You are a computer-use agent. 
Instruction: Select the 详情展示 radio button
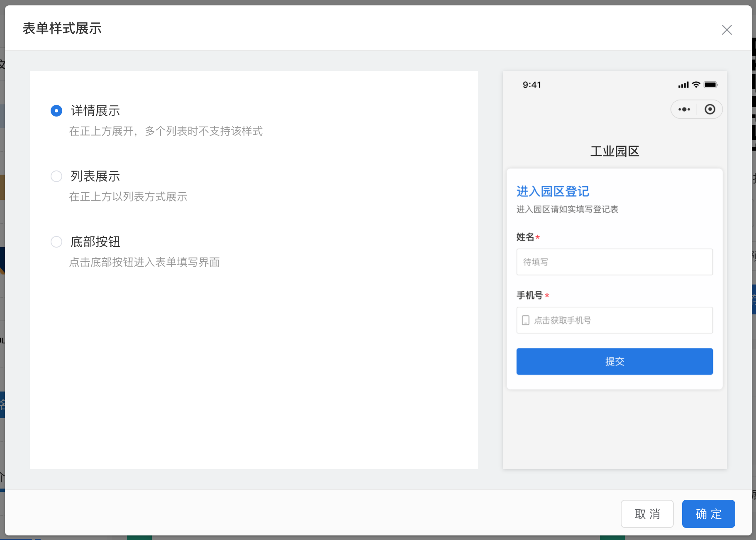click(56, 111)
